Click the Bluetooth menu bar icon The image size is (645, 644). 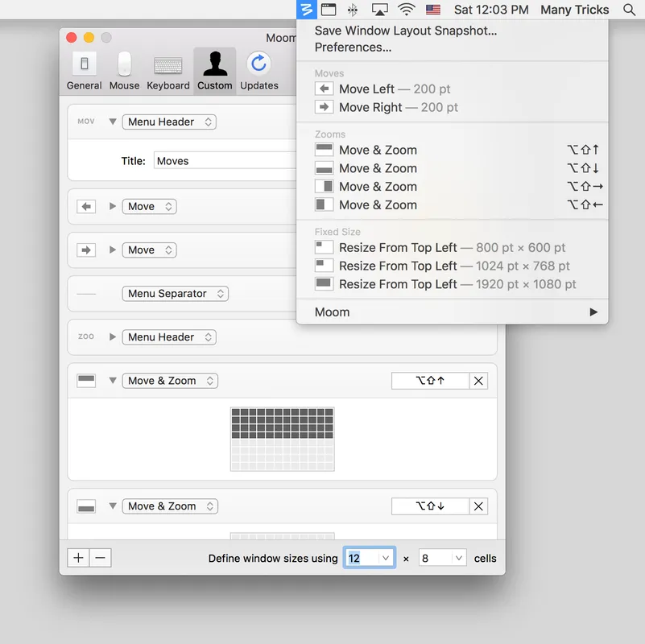pos(352,10)
